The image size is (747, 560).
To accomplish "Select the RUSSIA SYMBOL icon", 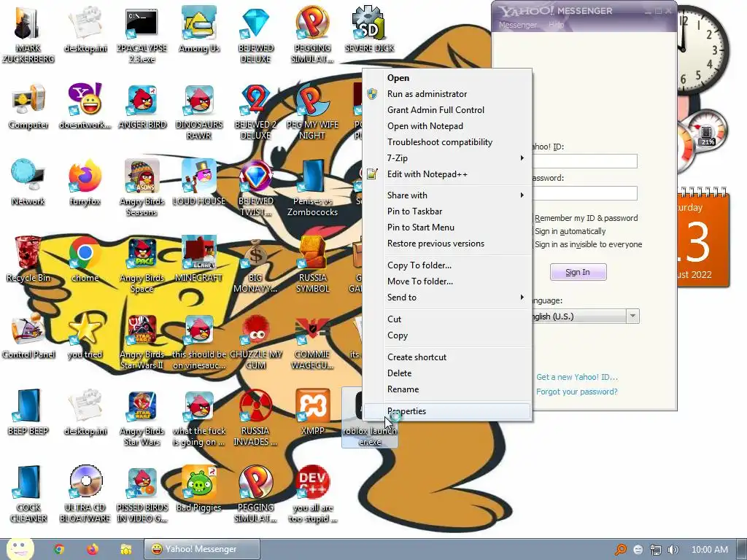I will click(312, 254).
